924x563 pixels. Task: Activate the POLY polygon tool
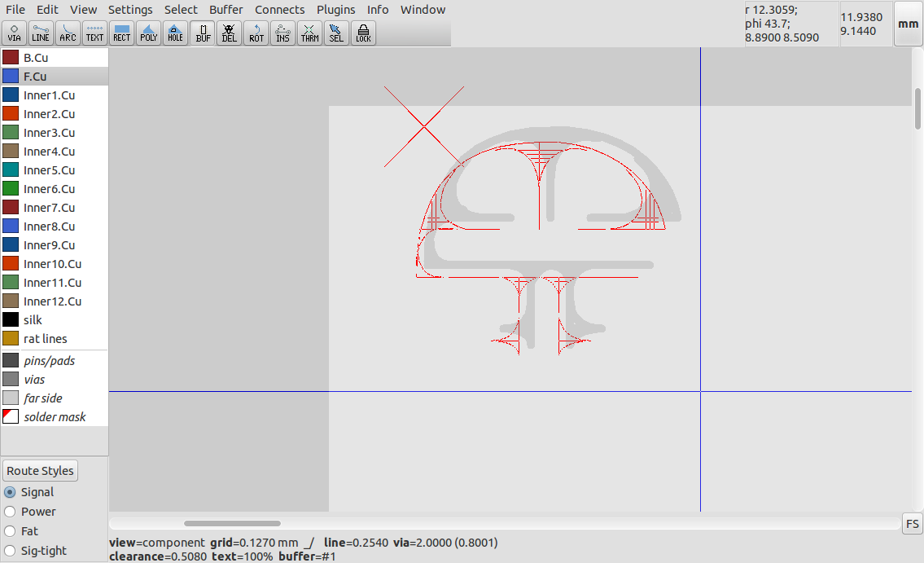[x=148, y=33]
